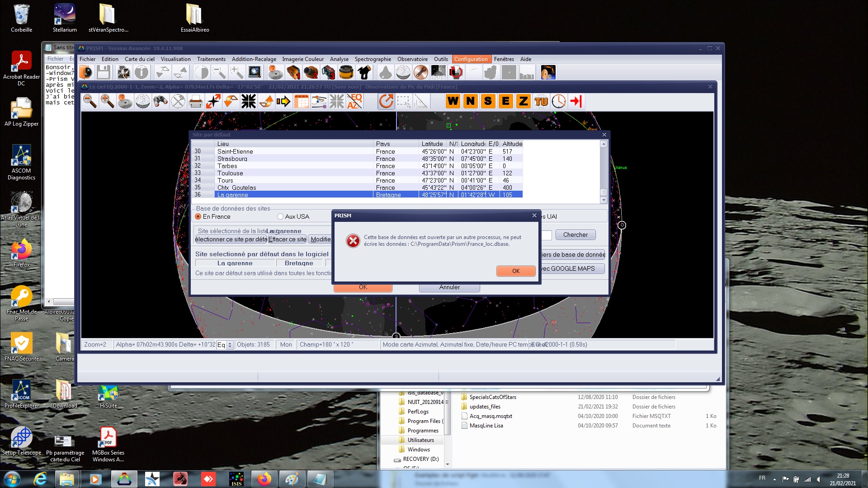Open the Spectrographie menu

tap(373, 59)
